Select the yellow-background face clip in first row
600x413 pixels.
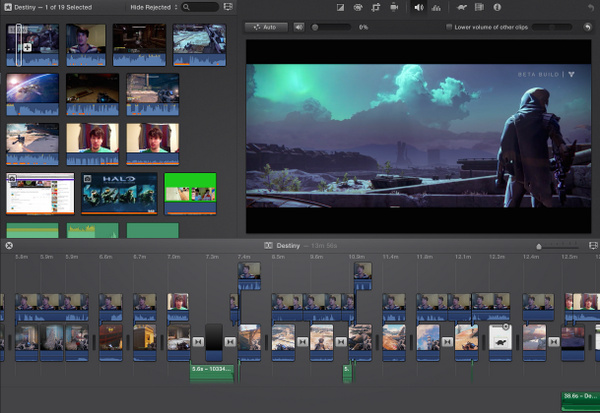(86, 45)
